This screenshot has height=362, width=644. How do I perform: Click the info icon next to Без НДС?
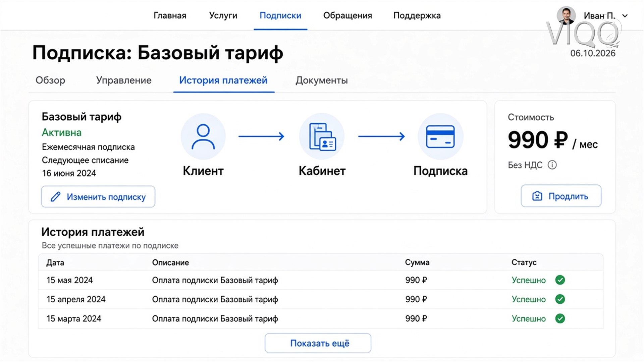552,165
